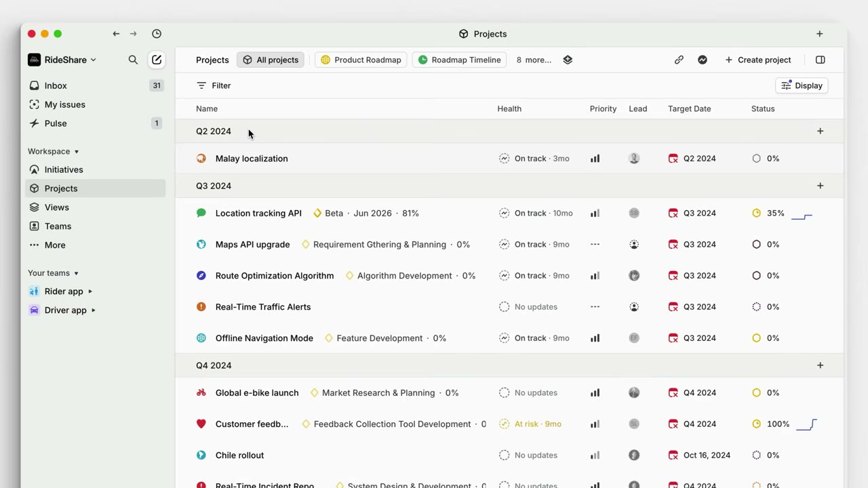Image resolution: width=868 pixels, height=488 pixels.
Task: Switch to Roadmap Timeline view
Action: click(x=460, y=60)
